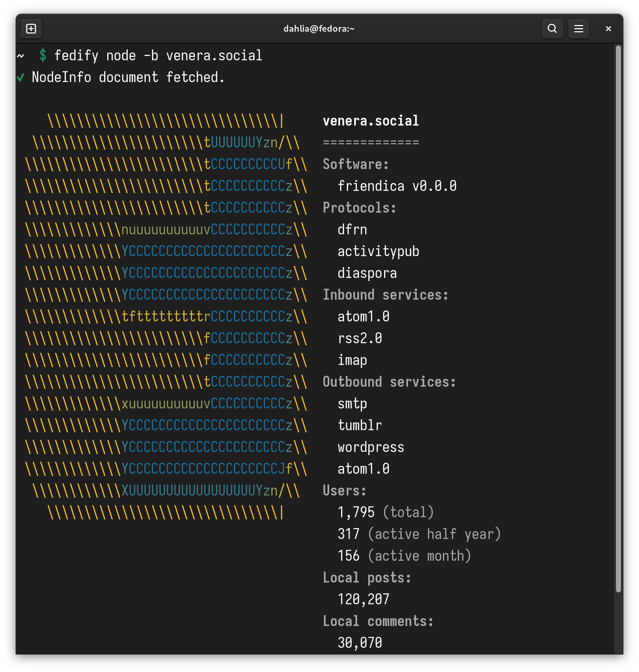639x672 pixels.
Task: Click the 1,795 total users line
Action: (x=385, y=512)
